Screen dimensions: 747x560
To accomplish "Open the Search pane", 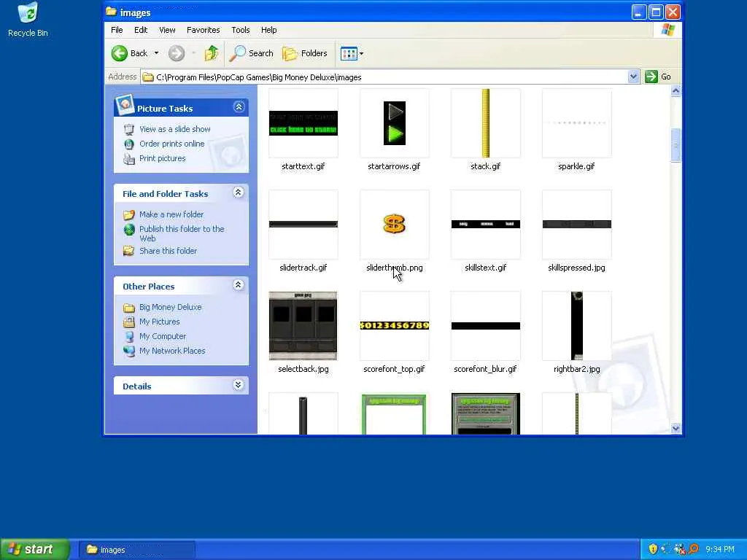I will [251, 53].
